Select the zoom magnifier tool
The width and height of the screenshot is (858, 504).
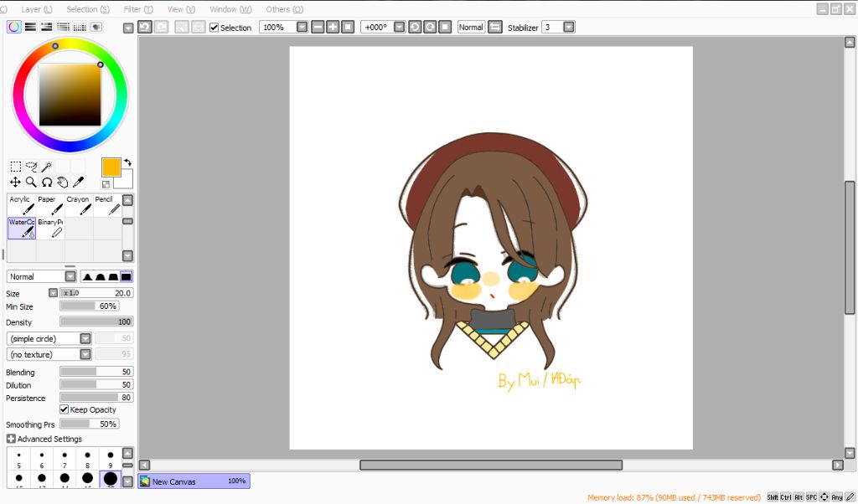pyautogui.click(x=31, y=182)
